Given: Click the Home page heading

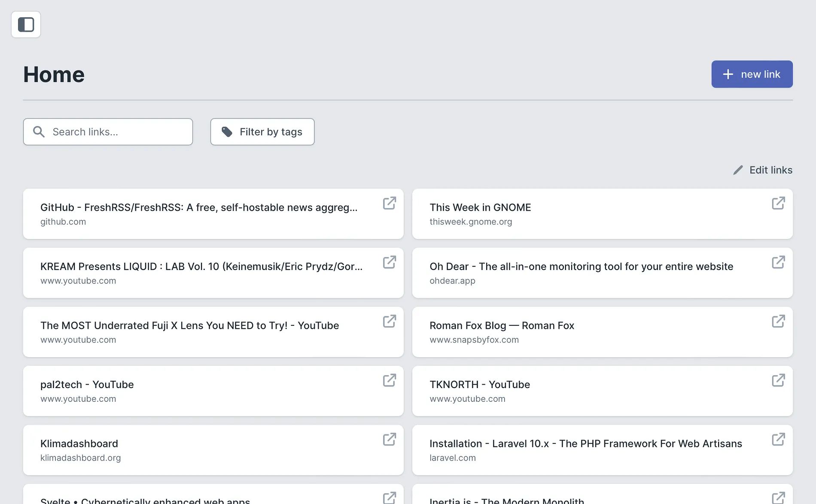Looking at the screenshot, I should (x=54, y=74).
